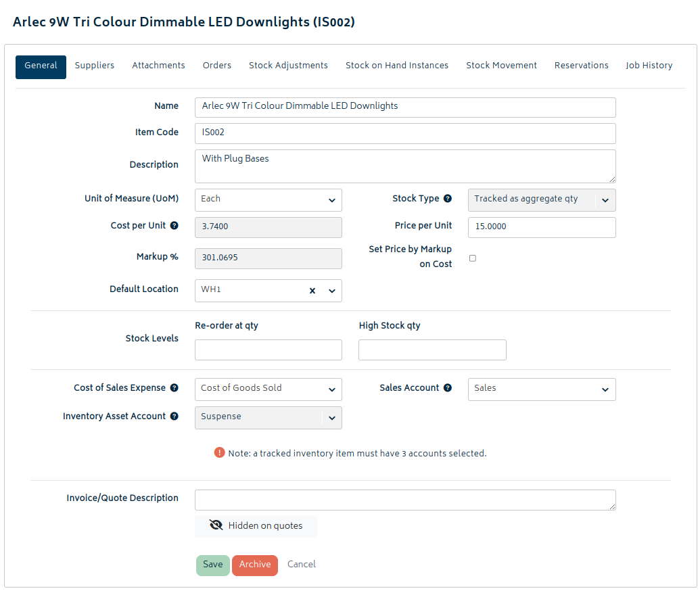Open the Unit of Measure dropdown
The width and height of the screenshot is (700, 593).
269,200
